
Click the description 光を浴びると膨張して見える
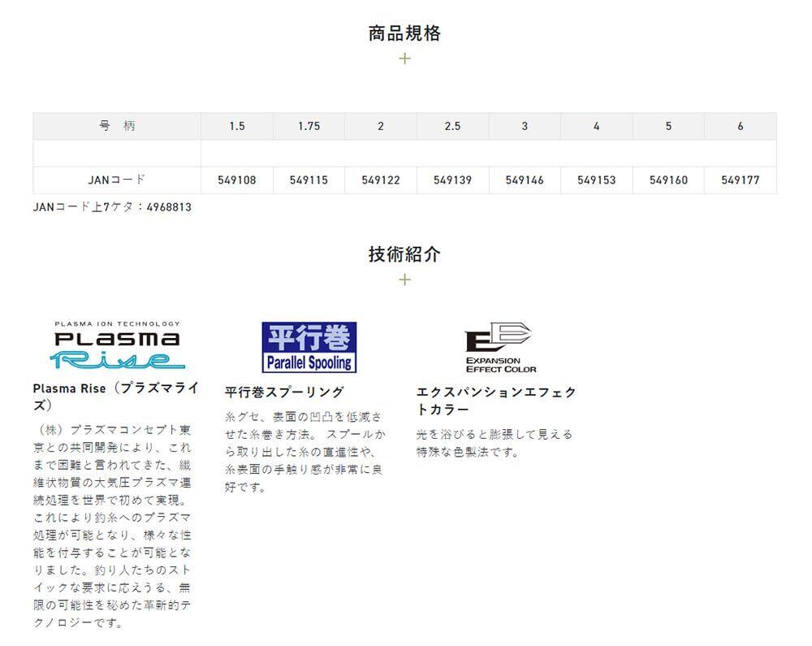[494, 443]
